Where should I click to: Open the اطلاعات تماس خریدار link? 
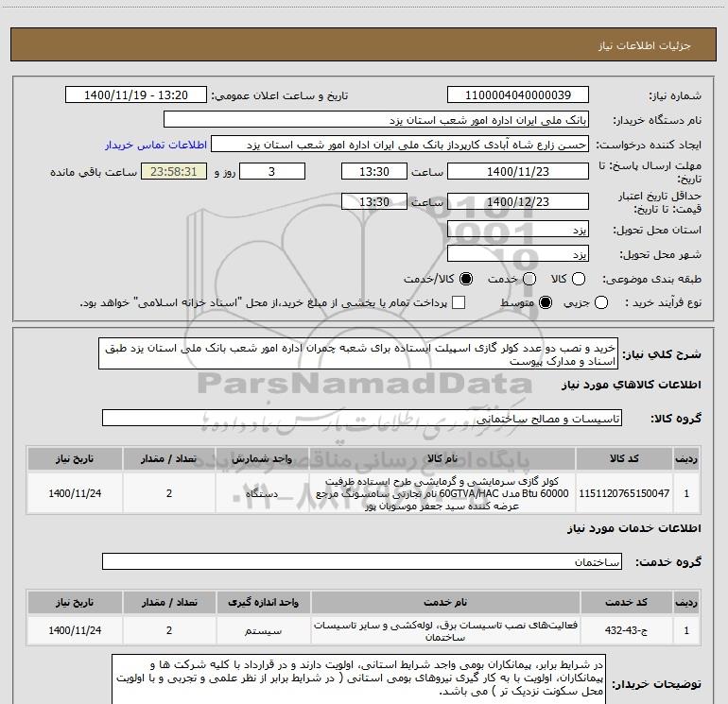click(x=156, y=145)
